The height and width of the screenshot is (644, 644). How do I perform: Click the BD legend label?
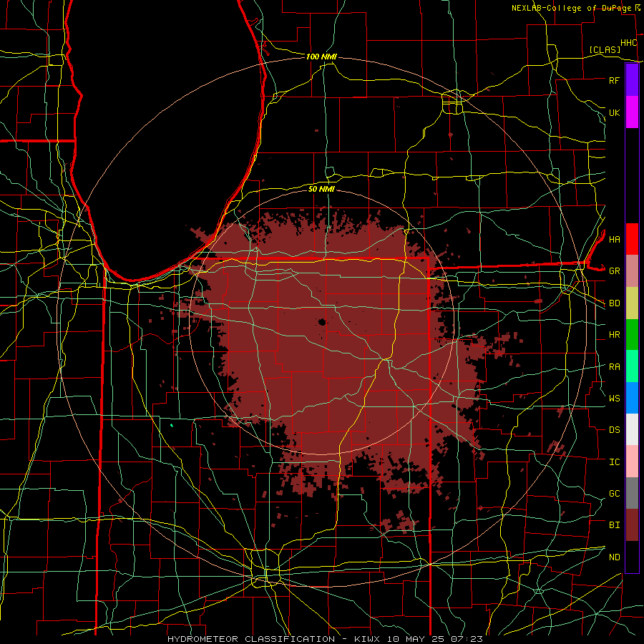[615, 303]
